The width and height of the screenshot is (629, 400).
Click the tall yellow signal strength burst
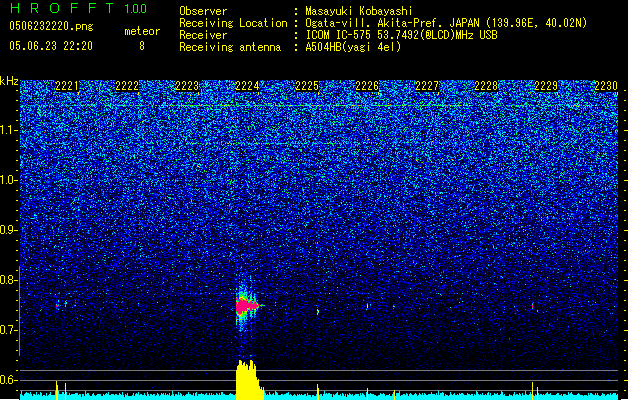coord(249,379)
